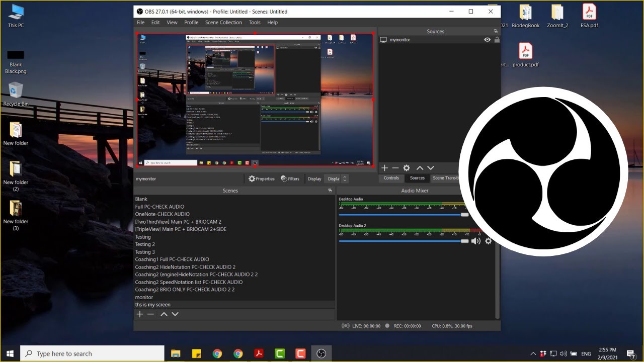This screenshot has height=362, width=644.
Task: Open the Profile menu
Action: [x=191, y=22]
